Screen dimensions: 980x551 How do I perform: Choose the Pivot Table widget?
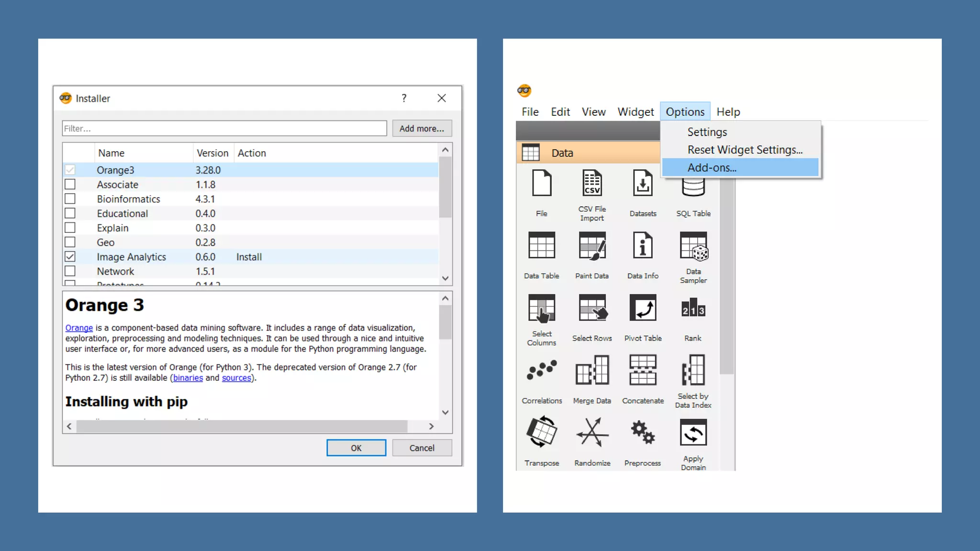pos(643,309)
